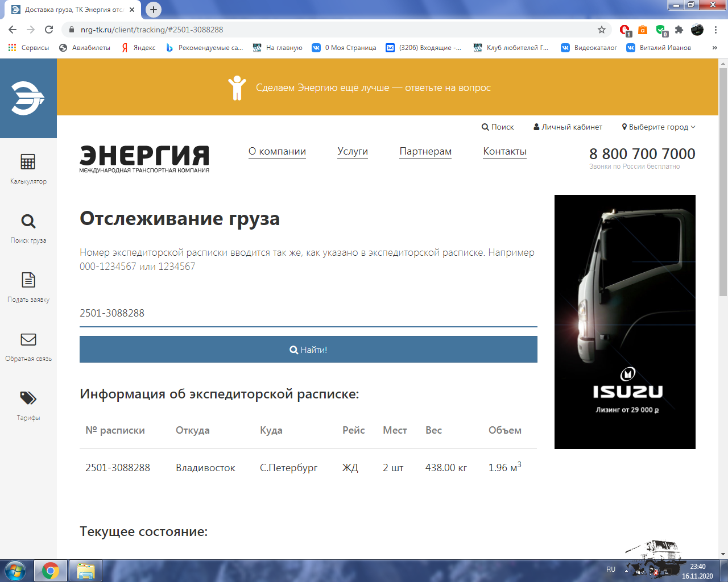Click phone number 8 800 700 7000
The height and width of the screenshot is (582, 728).
coord(642,153)
